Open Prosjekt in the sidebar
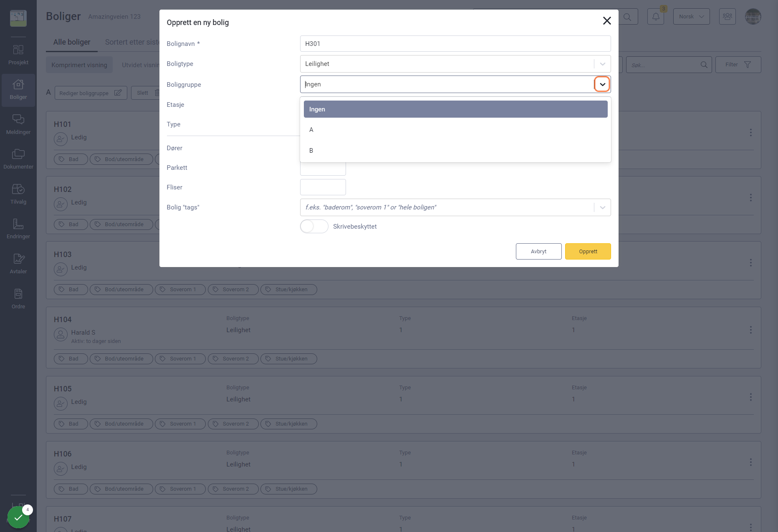778x532 pixels. point(18,55)
